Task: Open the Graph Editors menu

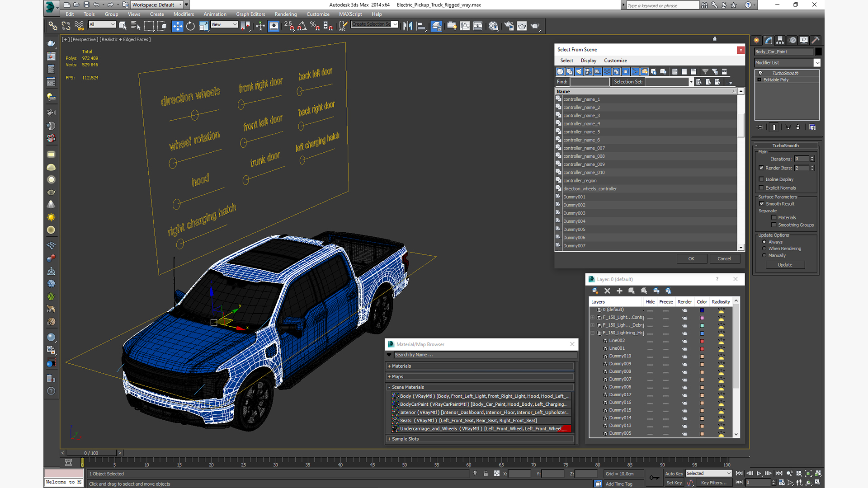Action: pyautogui.click(x=250, y=14)
